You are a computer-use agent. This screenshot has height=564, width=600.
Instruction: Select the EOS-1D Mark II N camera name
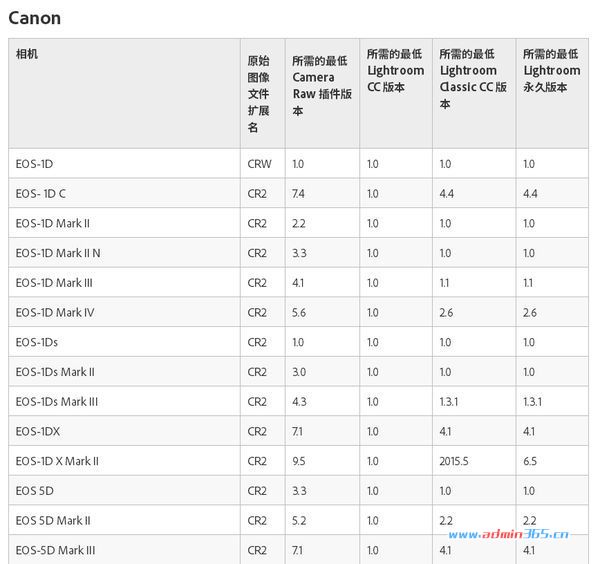tap(58, 253)
